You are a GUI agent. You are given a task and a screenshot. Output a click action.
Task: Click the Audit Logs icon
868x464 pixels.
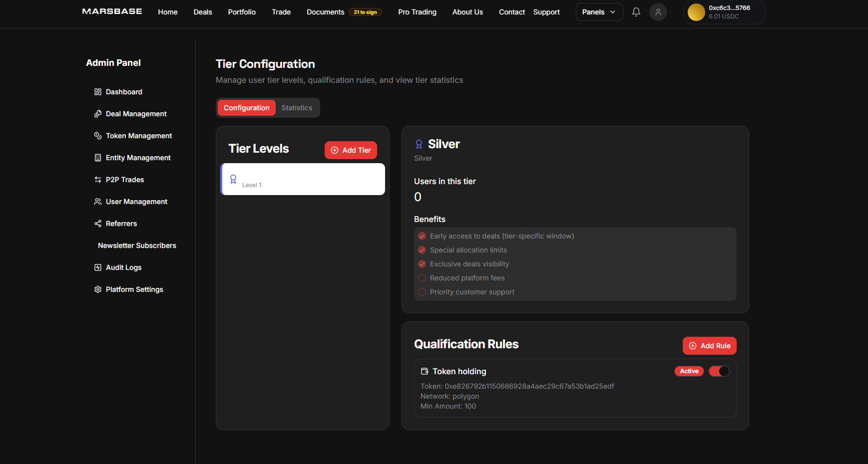pos(97,267)
